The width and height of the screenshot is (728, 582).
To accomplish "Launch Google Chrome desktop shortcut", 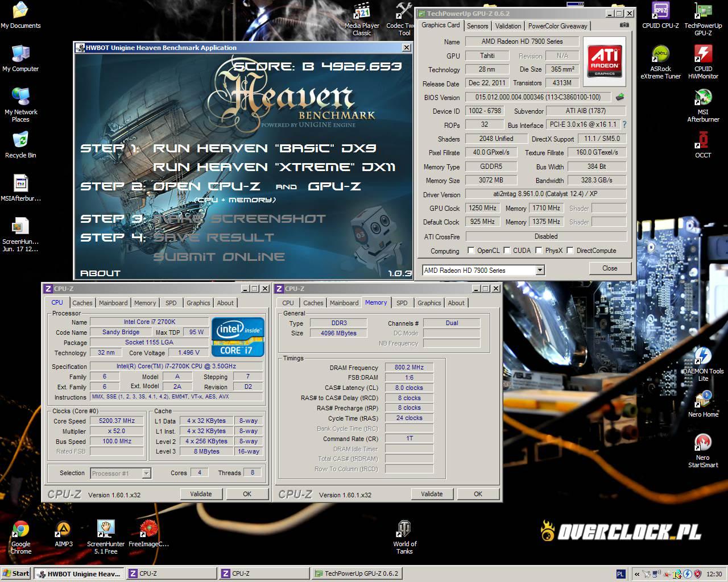I will [20, 537].
